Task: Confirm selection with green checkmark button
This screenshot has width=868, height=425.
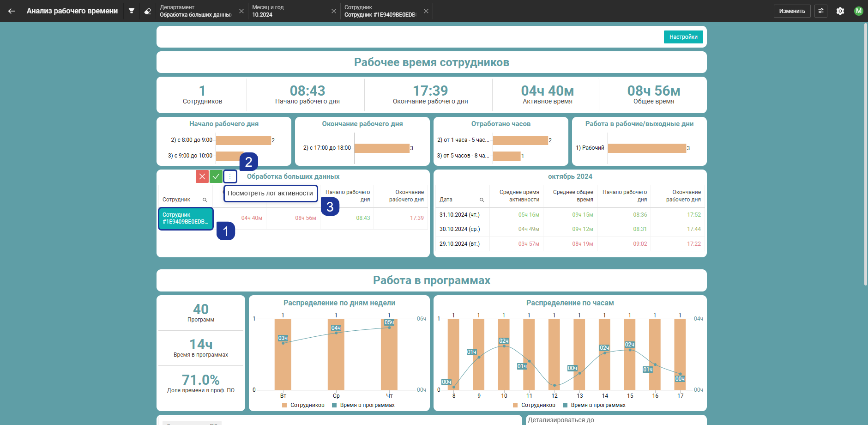Action: coord(216,176)
